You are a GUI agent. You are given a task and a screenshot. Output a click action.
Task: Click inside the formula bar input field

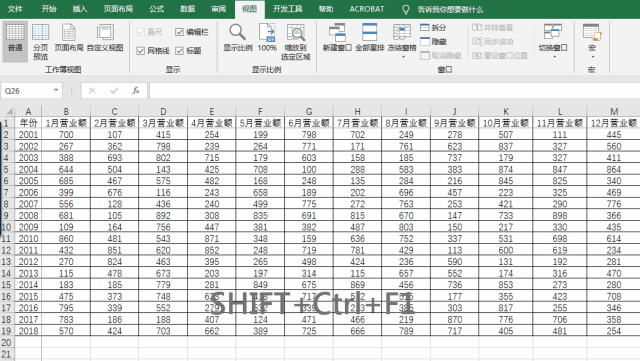[394, 90]
